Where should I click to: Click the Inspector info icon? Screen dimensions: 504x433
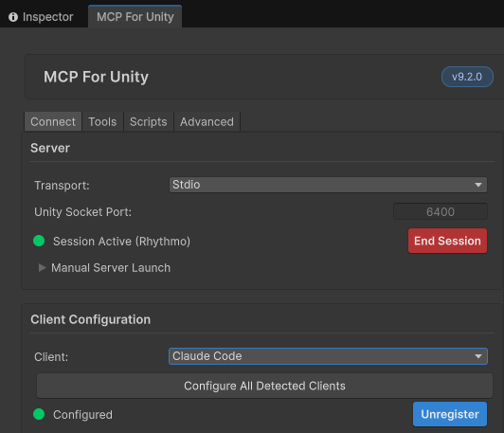[13, 17]
